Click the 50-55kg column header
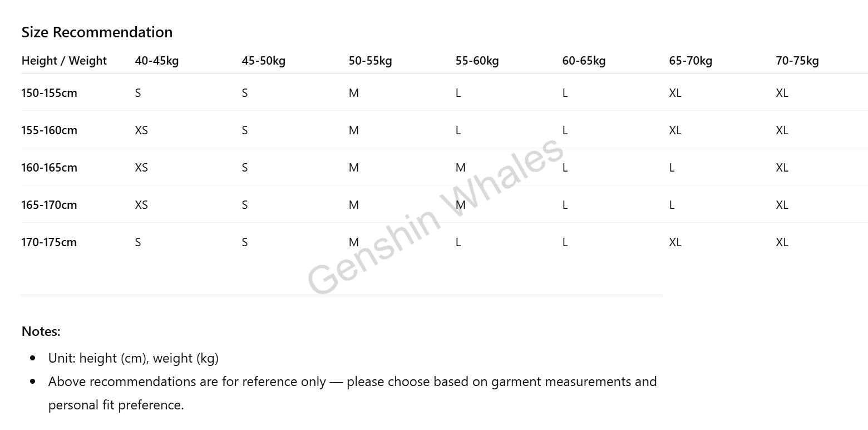The image size is (868, 430). [370, 61]
